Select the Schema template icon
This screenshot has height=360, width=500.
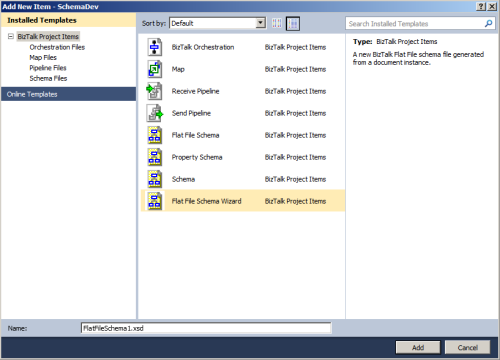pos(155,179)
